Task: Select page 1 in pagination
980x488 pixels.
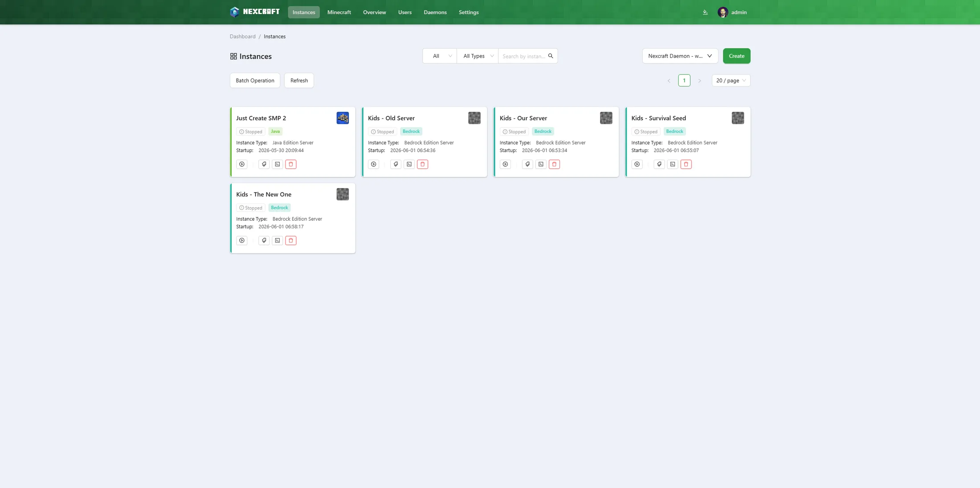Action: 684,80
